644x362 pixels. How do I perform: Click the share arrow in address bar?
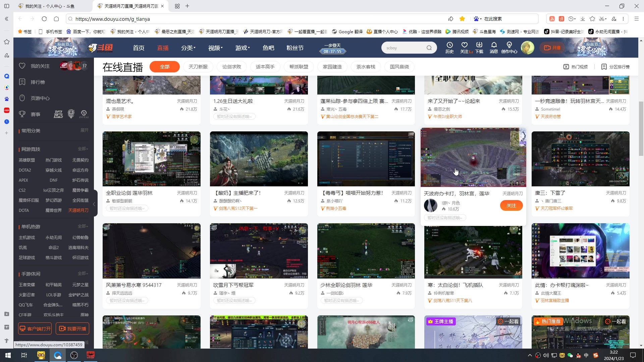[451, 19]
